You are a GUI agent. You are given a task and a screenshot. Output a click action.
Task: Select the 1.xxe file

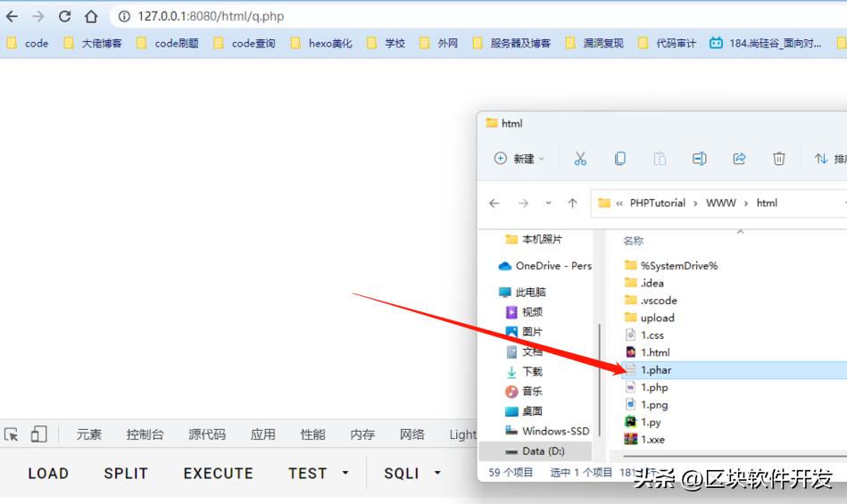[x=645, y=439]
